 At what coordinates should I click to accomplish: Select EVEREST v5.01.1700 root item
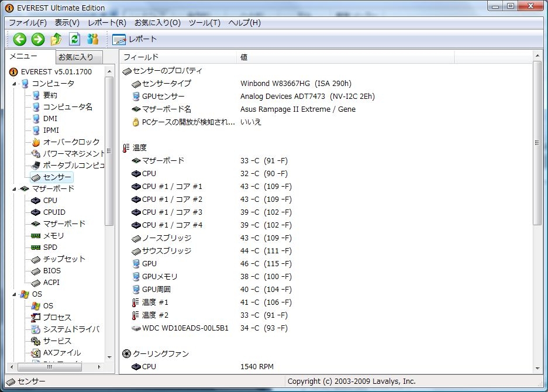(x=51, y=72)
